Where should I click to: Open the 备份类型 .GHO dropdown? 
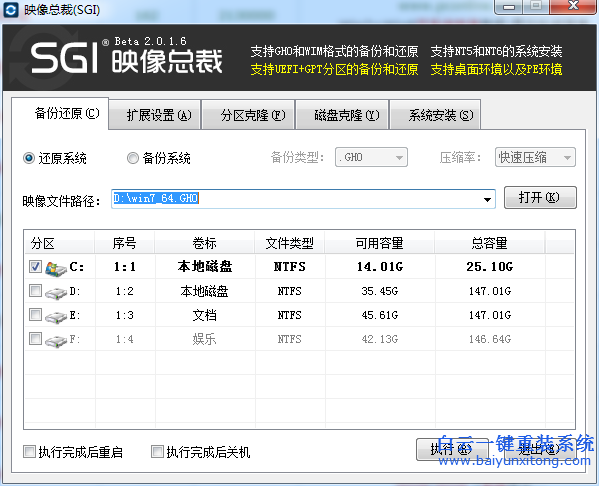(371, 157)
